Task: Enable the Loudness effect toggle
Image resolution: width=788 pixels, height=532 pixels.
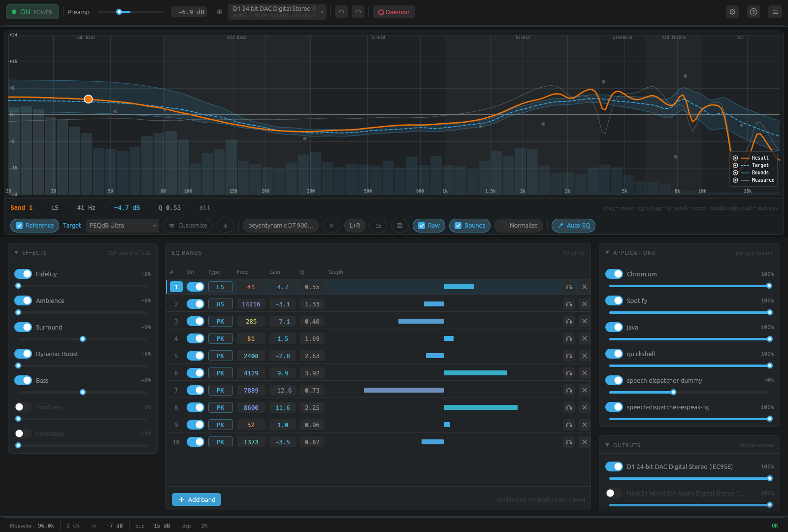Action: [23, 407]
